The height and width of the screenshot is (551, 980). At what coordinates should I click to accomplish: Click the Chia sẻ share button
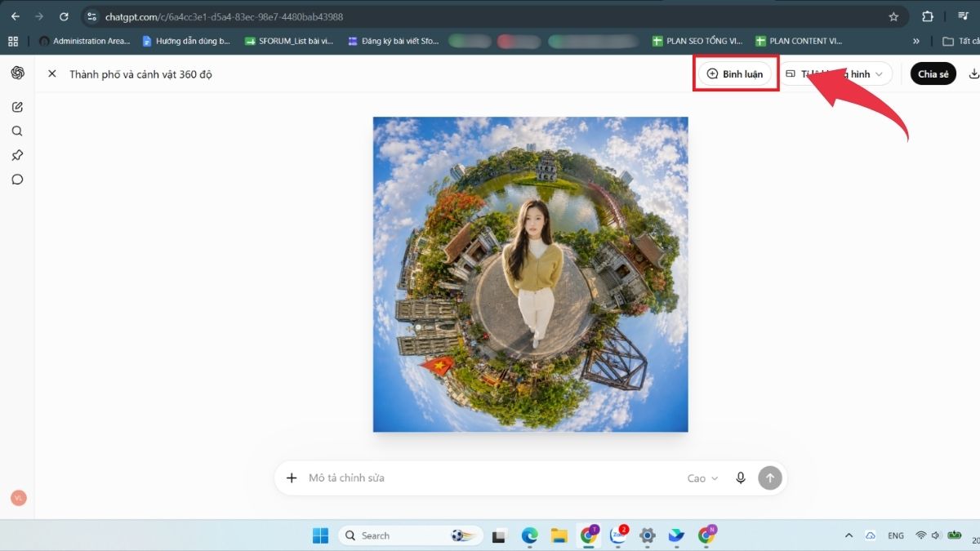click(x=933, y=73)
